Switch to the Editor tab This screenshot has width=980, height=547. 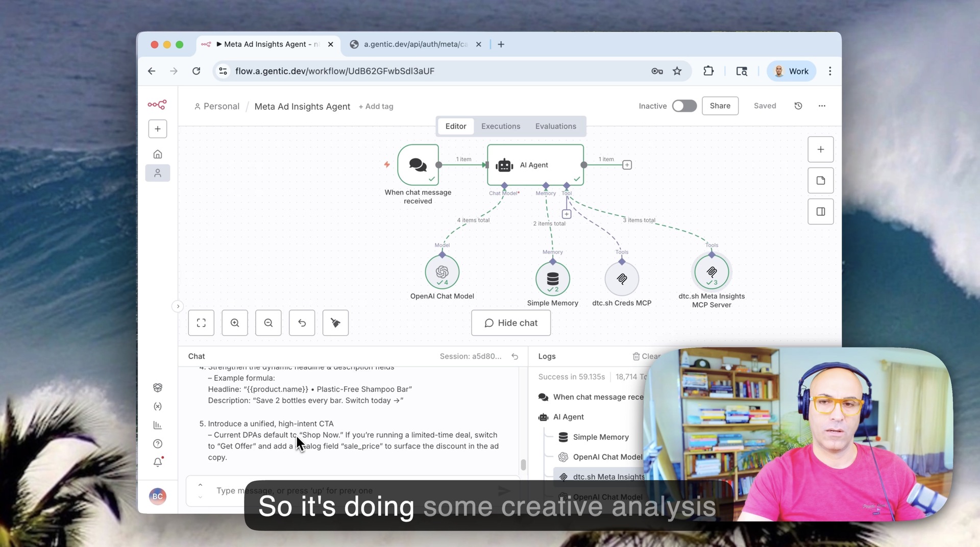456,126
